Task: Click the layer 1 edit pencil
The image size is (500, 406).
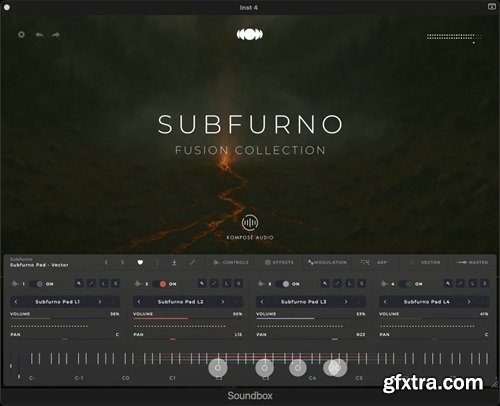Action: pos(91,284)
